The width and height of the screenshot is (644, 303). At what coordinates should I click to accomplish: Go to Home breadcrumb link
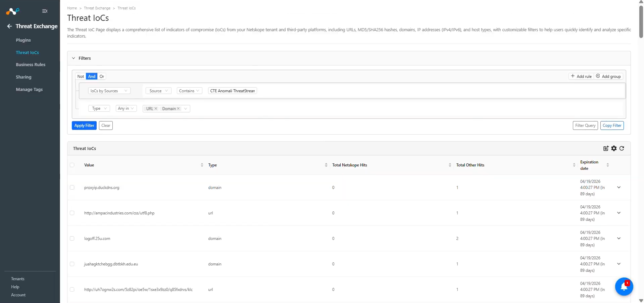(72, 8)
